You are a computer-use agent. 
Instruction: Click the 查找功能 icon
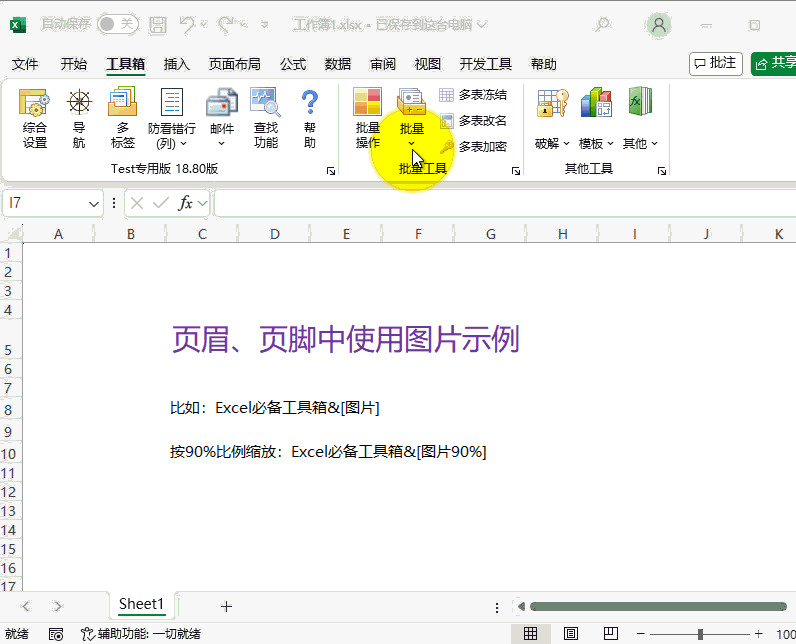point(265,118)
